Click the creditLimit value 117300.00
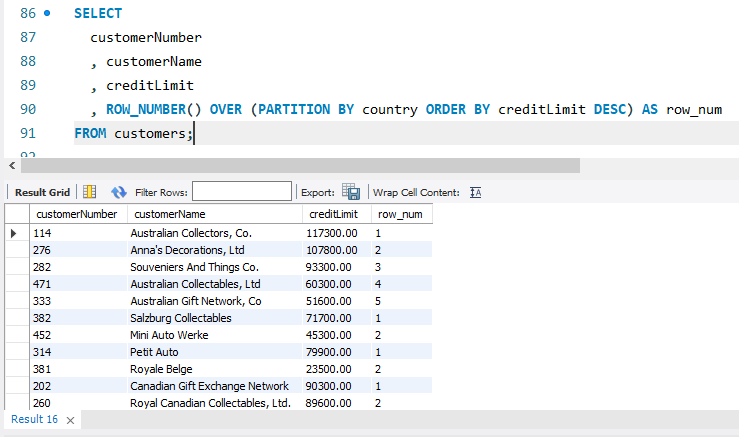This screenshot has height=437, width=739. coord(337,233)
